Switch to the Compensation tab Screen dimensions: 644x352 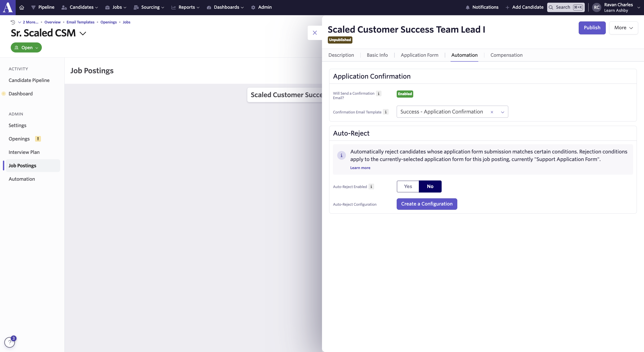pyautogui.click(x=506, y=55)
